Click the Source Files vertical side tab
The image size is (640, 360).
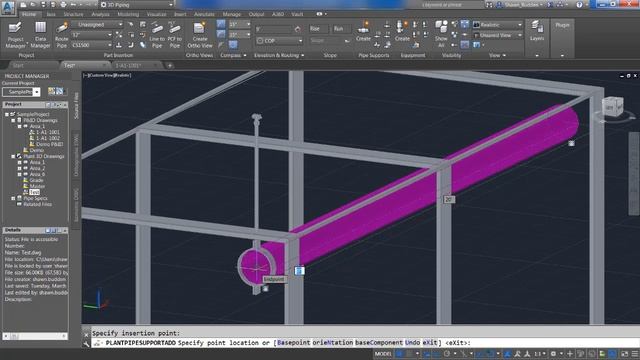tap(76, 106)
